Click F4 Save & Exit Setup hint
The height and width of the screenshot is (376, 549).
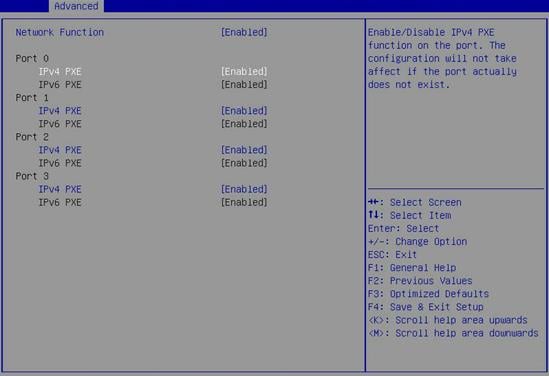pyautogui.click(x=426, y=307)
